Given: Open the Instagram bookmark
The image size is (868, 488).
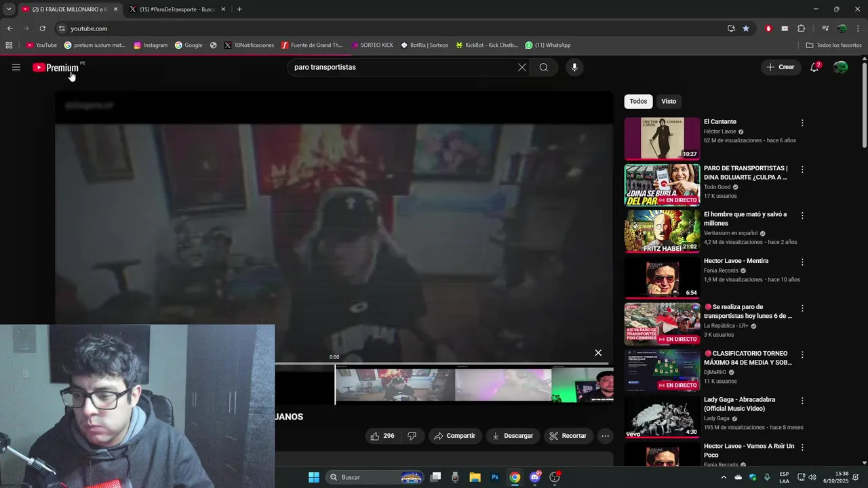Looking at the screenshot, I should [x=151, y=45].
